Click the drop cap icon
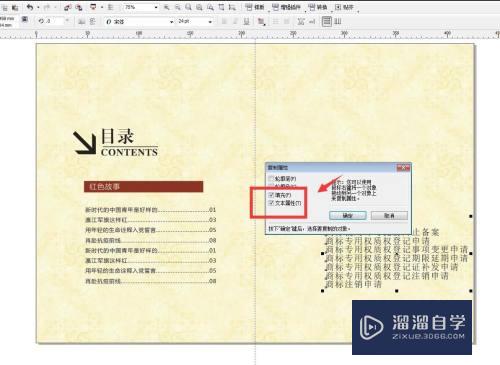 (x=286, y=22)
